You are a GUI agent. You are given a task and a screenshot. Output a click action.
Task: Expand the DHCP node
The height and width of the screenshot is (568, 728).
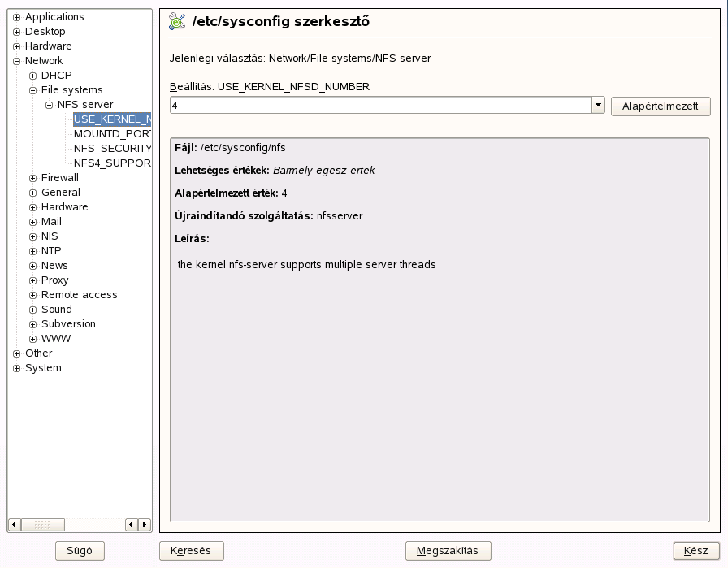pyautogui.click(x=32, y=75)
